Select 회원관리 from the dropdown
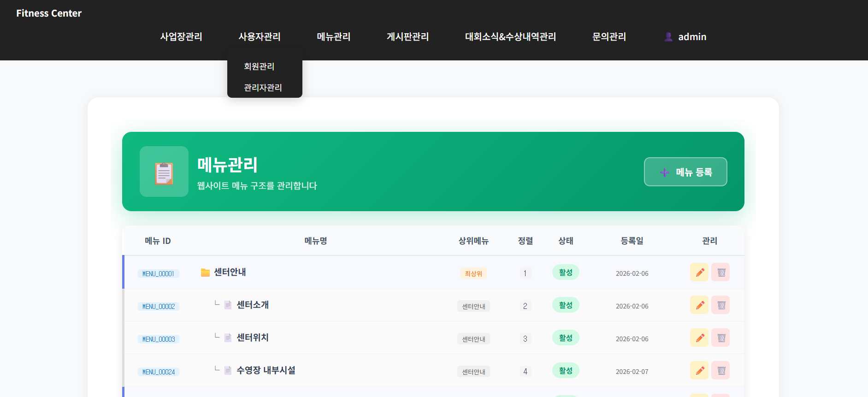 coord(259,66)
